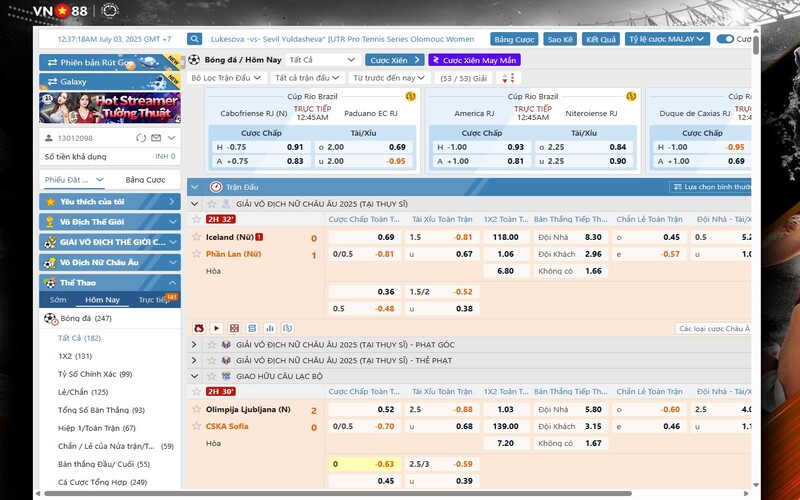Image resolution: width=800 pixels, height=500 pixels.
Task: Click the refresh odds icon under Iceland match
Action: (288, 328)
